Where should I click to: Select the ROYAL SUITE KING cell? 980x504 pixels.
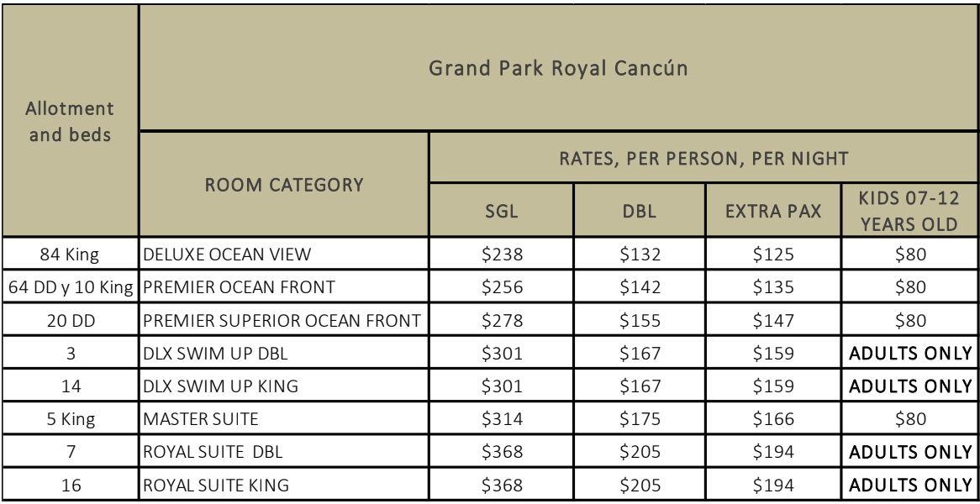pyautogui.click(x=284, y=485)
